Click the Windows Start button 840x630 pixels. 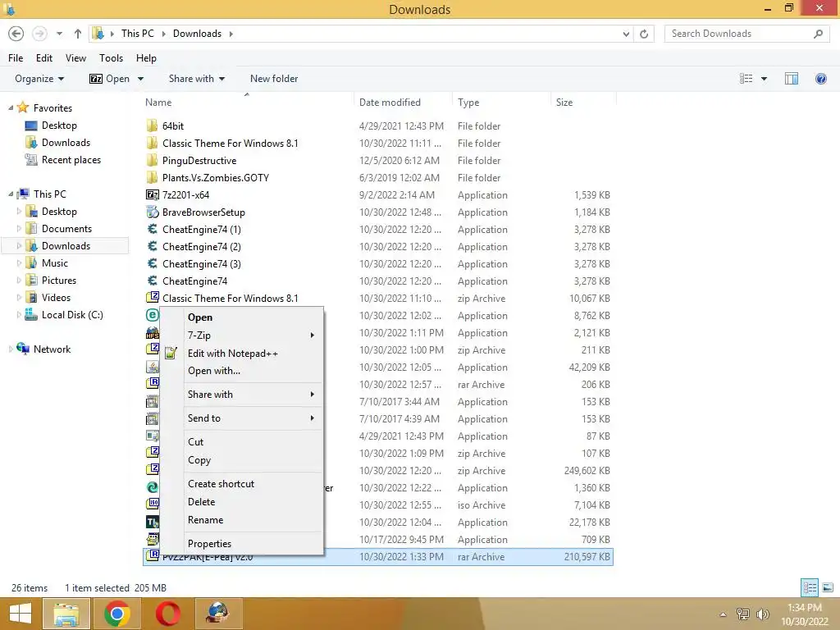[x=21, y=614]
